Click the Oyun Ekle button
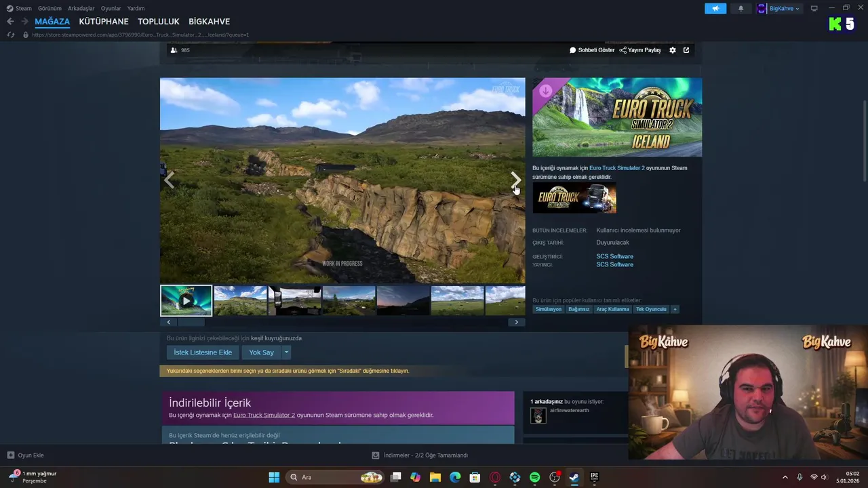 [26, 455]
